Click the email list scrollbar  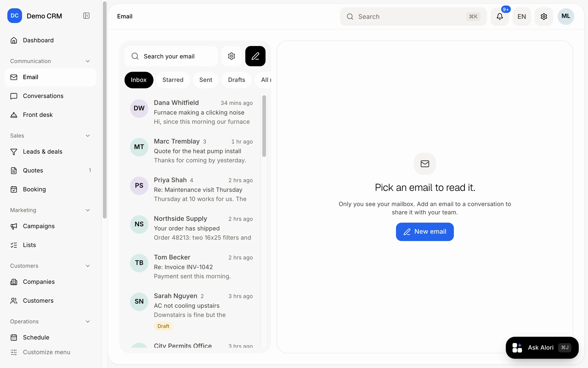[264, 126]
